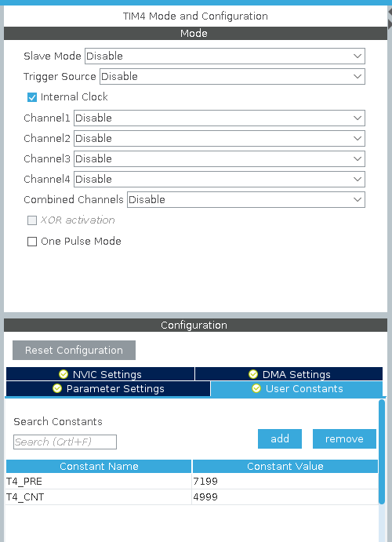Click the Slave Mode dropdown arrow
392x542 pixels.
click(358, 56)
